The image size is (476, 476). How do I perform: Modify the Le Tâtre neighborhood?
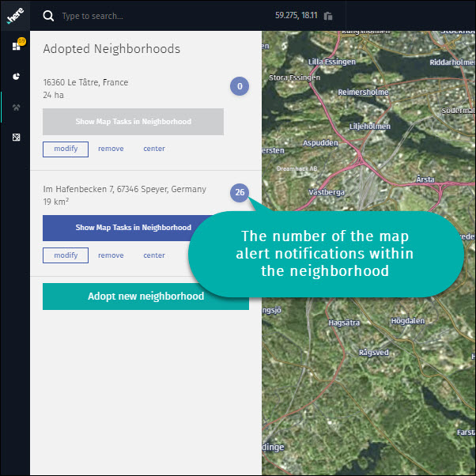(66, 149)
